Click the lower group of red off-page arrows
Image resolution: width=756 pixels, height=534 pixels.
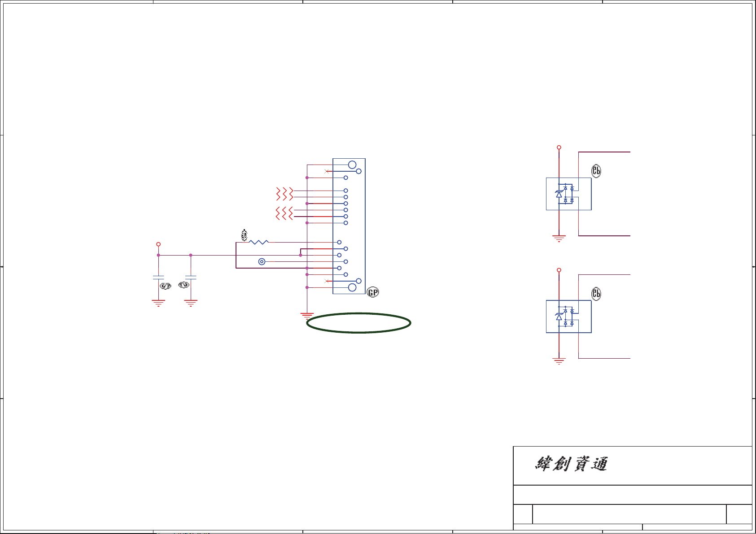(284, 213)
